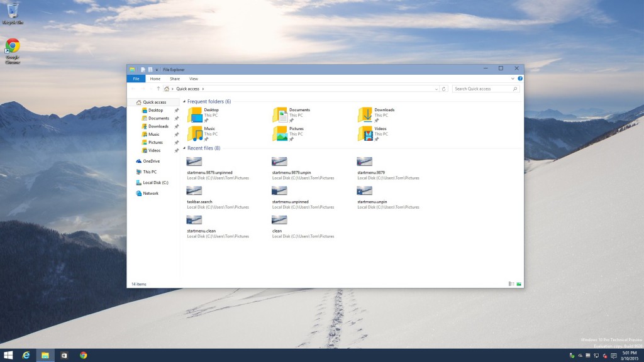The height and width of the screenshot is (362, 644).
Task: Open the Documents folder tile in Frequent folders
Action: 291,115
